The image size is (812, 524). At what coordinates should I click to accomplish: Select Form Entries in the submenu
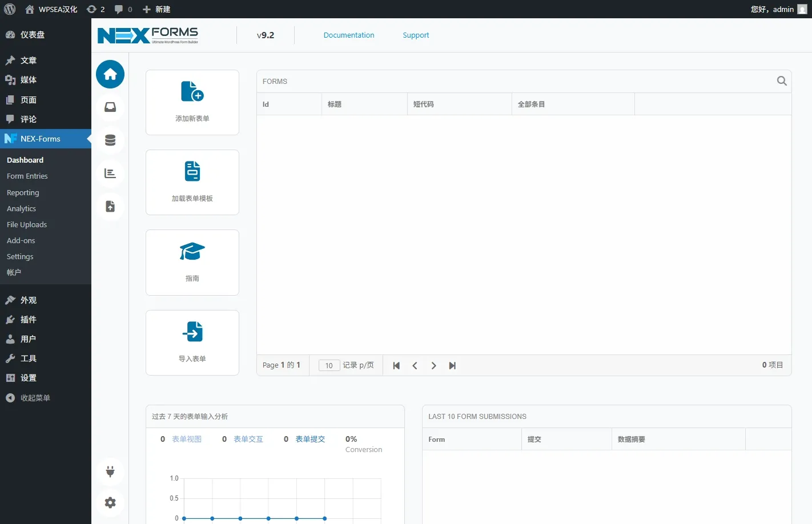click(27, 176)
